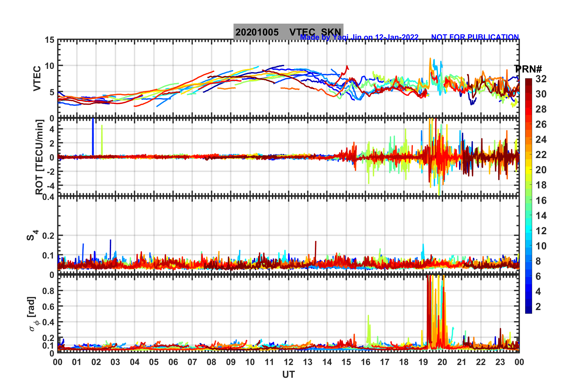Click the "14" label on PRN colorbar
This screenshot has height=392, width=577.
tap(541, 216)
